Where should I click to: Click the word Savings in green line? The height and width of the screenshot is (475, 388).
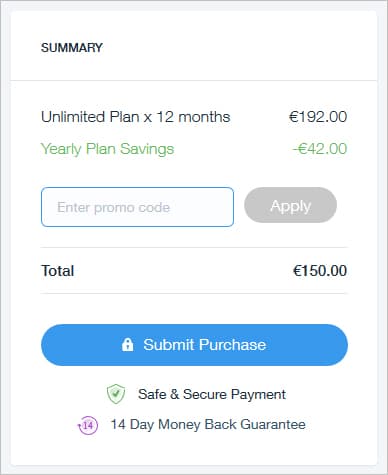pos(147,149)
